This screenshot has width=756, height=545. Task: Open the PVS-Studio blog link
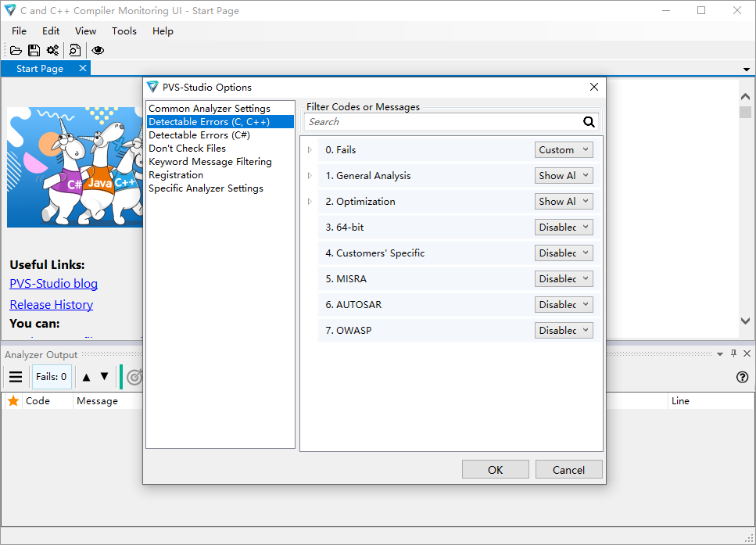(53, 284)
